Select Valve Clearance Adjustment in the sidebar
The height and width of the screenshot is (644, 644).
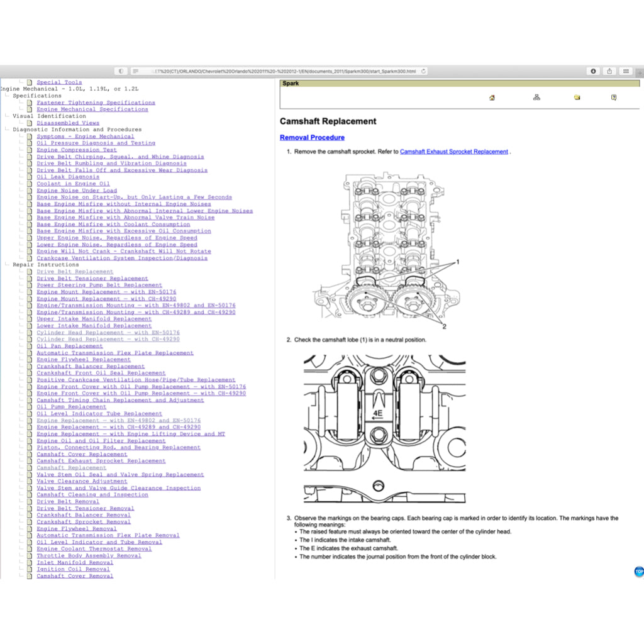coord(82,481)
